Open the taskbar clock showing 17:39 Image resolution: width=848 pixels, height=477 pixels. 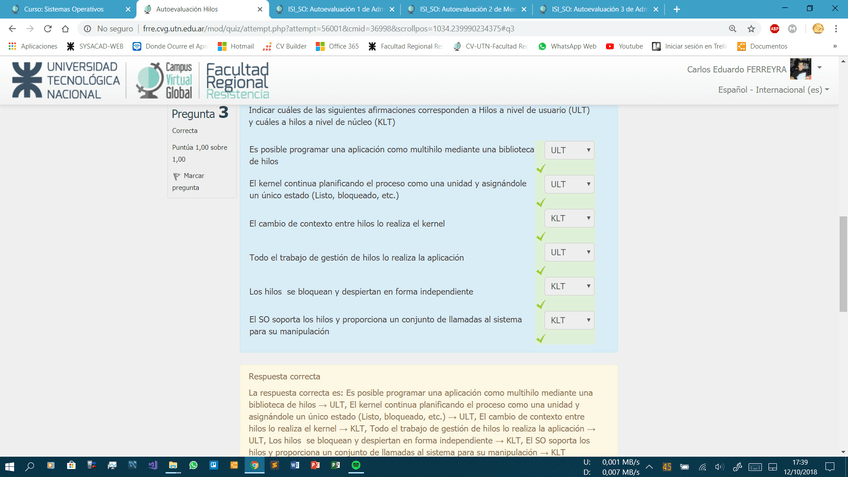point(800,467)
